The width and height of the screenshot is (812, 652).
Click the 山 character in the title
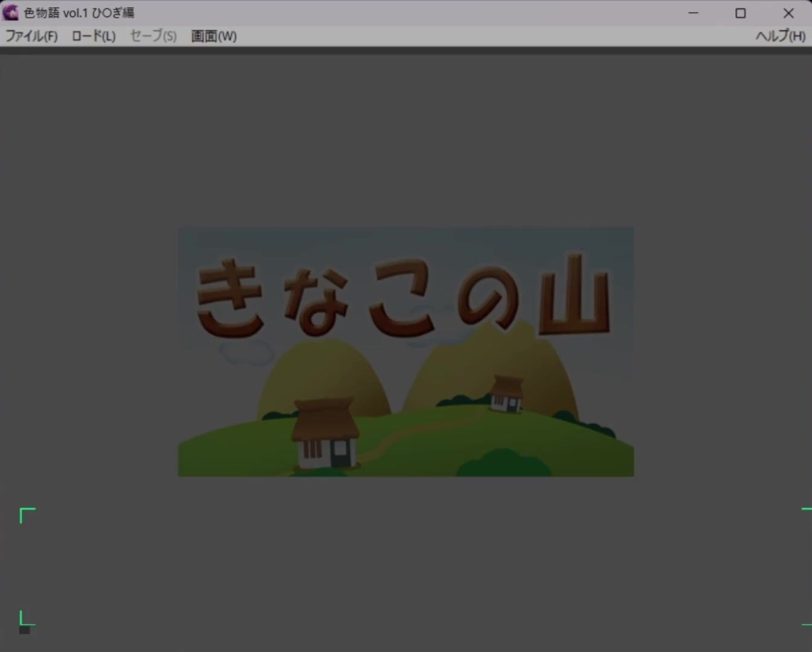(574, 296)
